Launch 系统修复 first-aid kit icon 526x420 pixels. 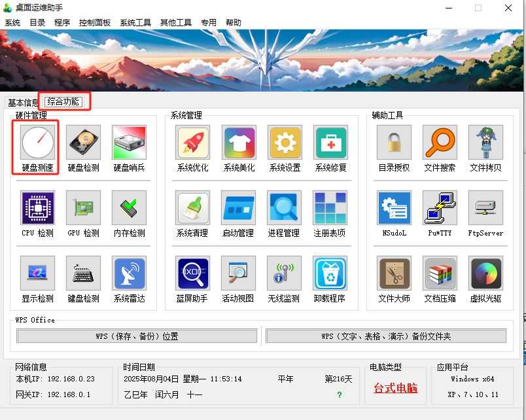pos(330,142)
